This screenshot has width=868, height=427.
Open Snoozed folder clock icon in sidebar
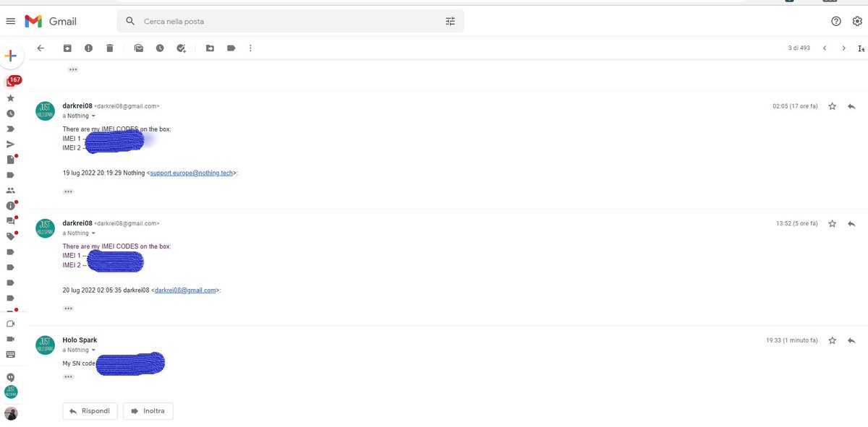[10, 113]
